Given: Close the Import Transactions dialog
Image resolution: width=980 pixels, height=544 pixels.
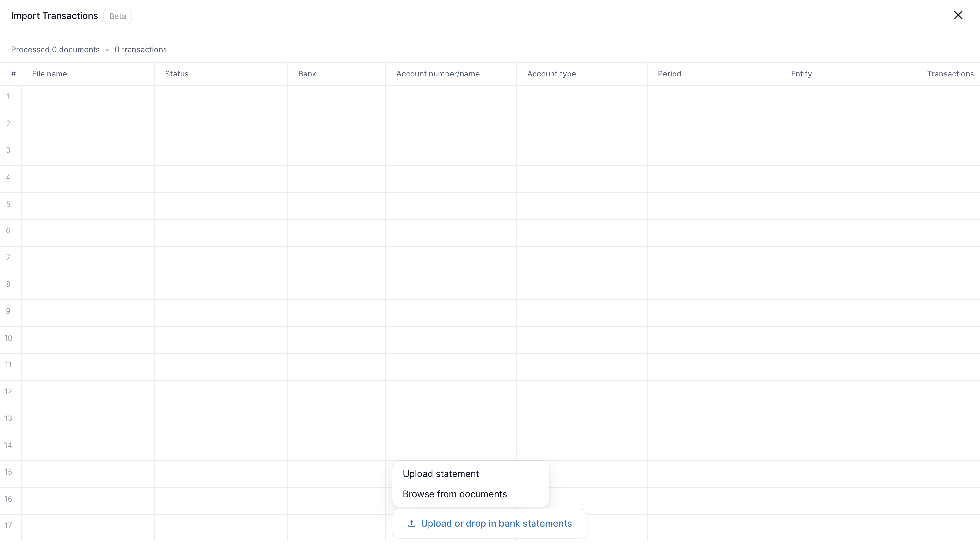Looking at the screenshot, I should pyautogui.click(x=958, y=15).
